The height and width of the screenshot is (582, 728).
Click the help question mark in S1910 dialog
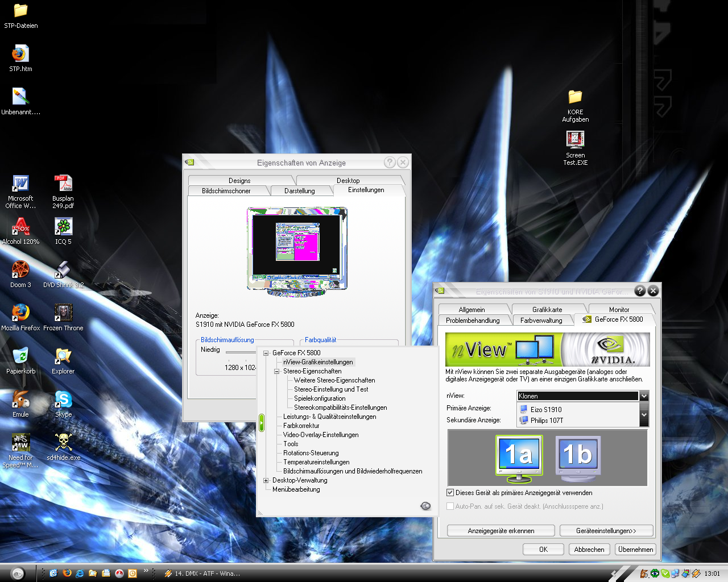pyautogui.click(x=640, y=290)
